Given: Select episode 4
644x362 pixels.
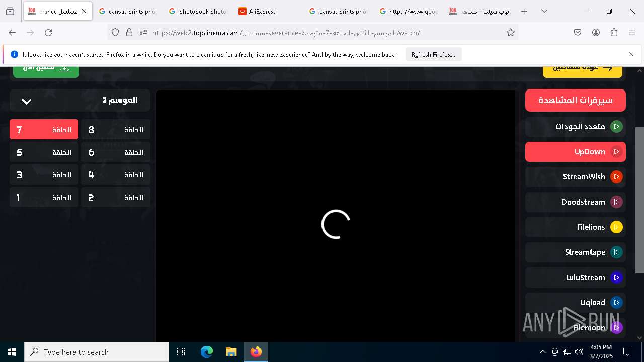Looking at the screenshot, I should click(x=116, y=174).
